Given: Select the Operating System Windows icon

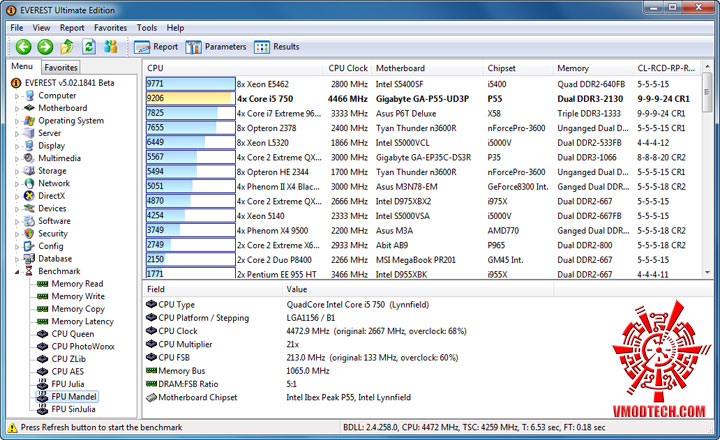Looking at the screenshot, I should (29, 121).
